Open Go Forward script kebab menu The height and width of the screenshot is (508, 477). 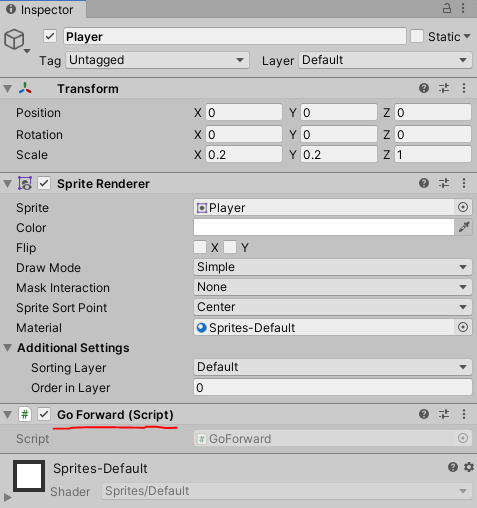pos(464,414)
